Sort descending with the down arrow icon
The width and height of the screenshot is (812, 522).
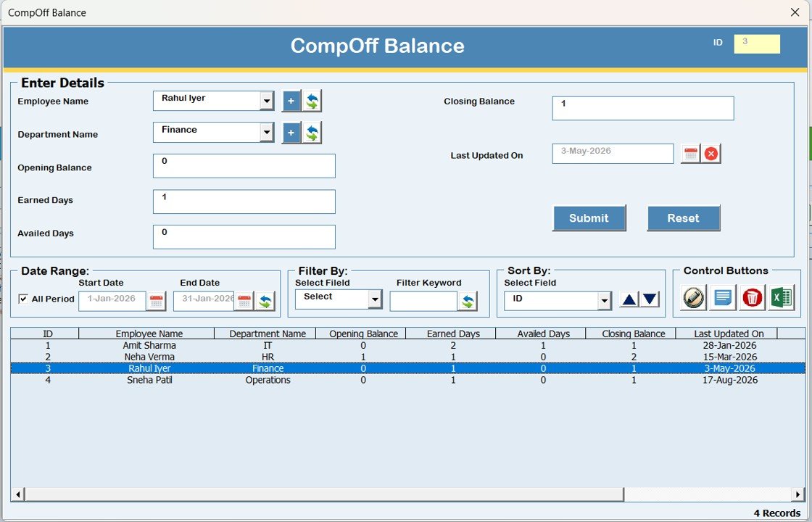[650, 299]
